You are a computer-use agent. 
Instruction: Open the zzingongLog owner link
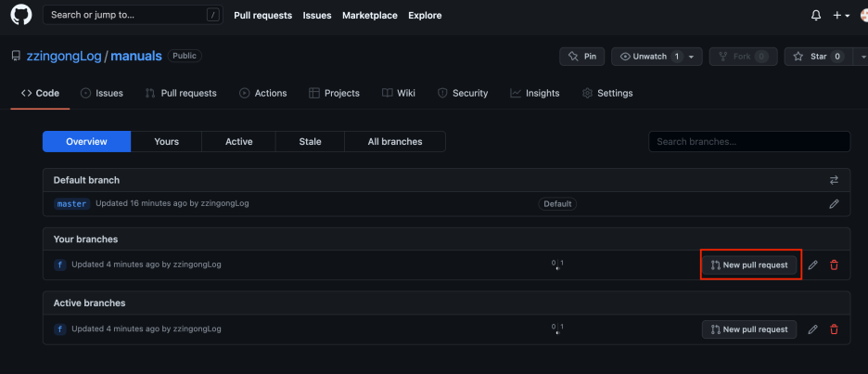(x=64, y=56)
